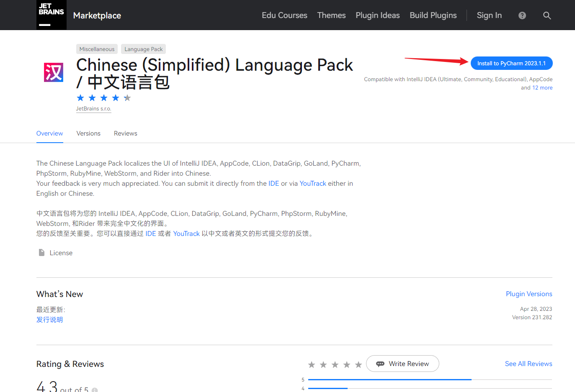Follow the IDE link in English description
The width and height of the screenshot is (575, 392).
tap(273, 183)
